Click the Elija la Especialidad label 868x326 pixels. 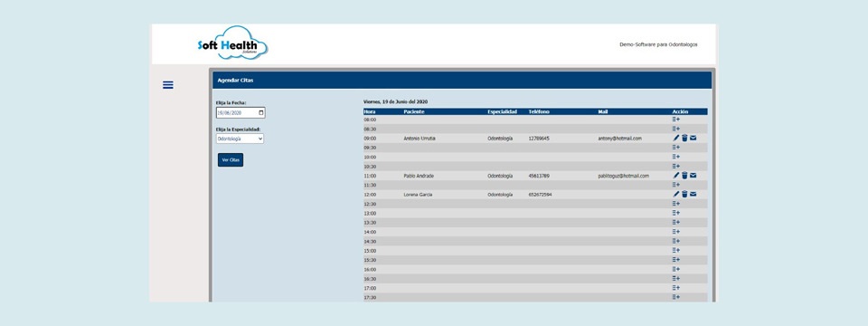(x=238, y=129)
